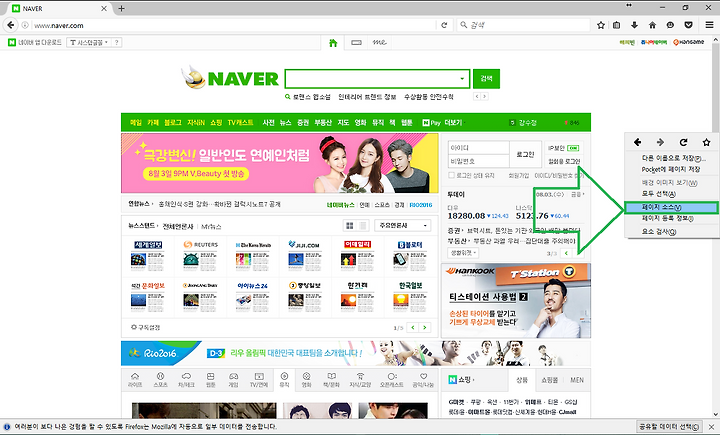The image size is (720, 435).
Task: Tick the 로그인 상태 유지 checkbox
Action: [x=451, y=175]
